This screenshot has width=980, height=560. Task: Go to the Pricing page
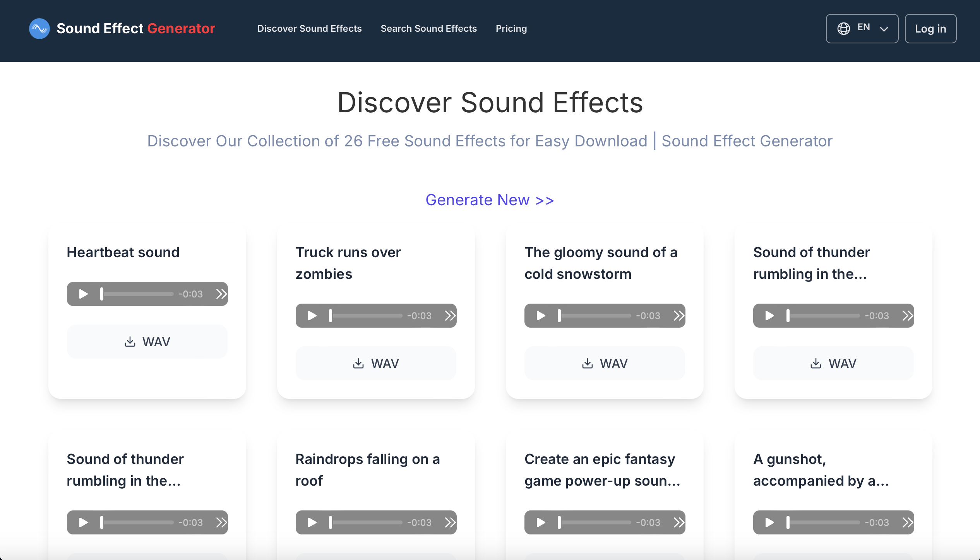pos(511,29)
